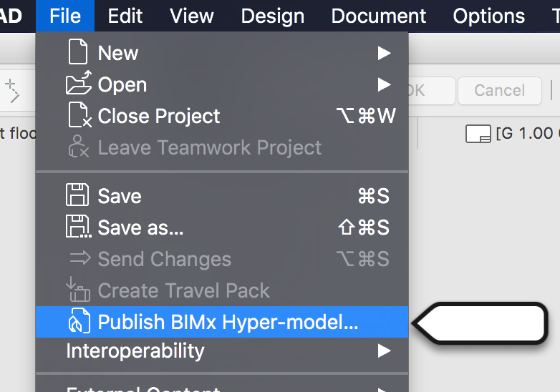Expand the Interoperability submenu arrow

coord(385,351)
